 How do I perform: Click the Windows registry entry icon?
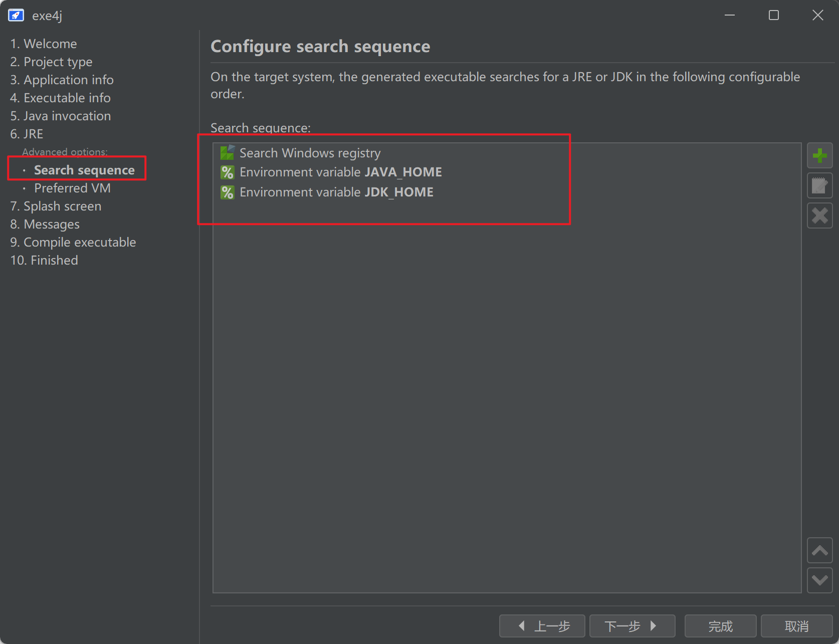(x=228, y=152)
